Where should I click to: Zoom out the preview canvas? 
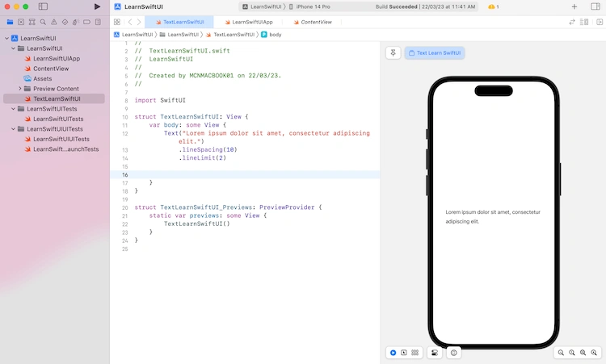click(x=561, y=353)
